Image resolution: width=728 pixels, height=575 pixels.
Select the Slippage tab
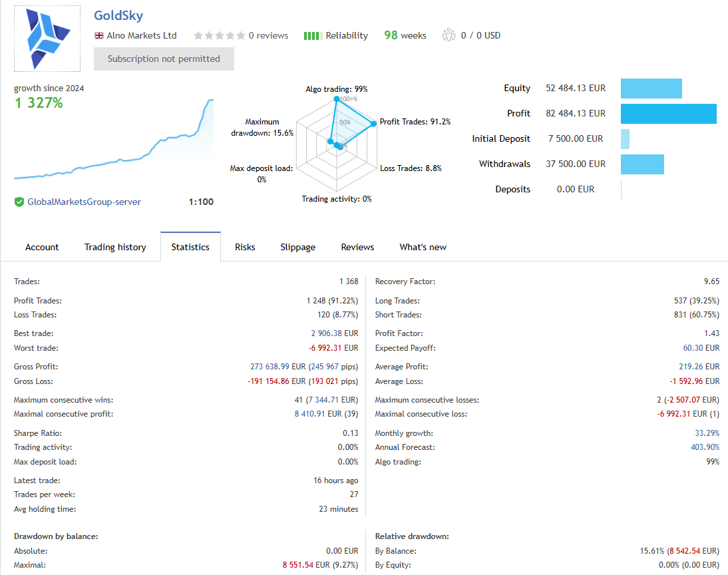[x=297, y=247]
